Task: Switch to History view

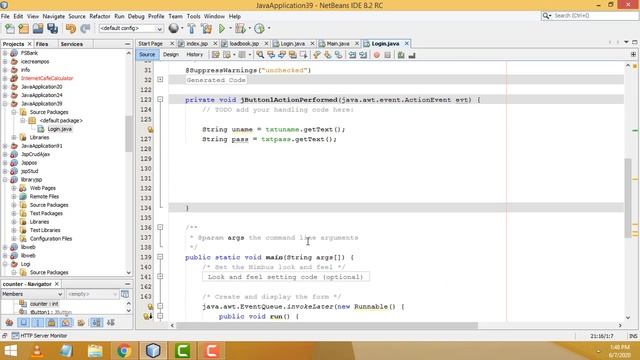Action: (194, 54)
